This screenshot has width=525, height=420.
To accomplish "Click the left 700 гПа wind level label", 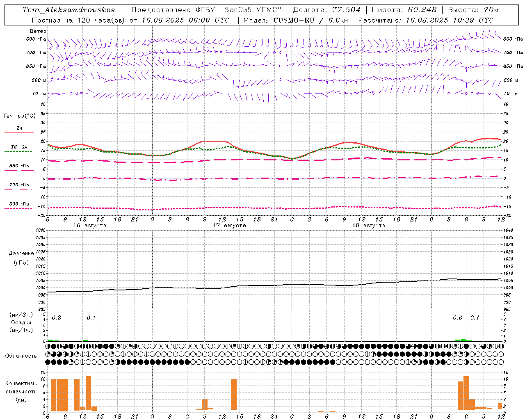I will 36,52.
